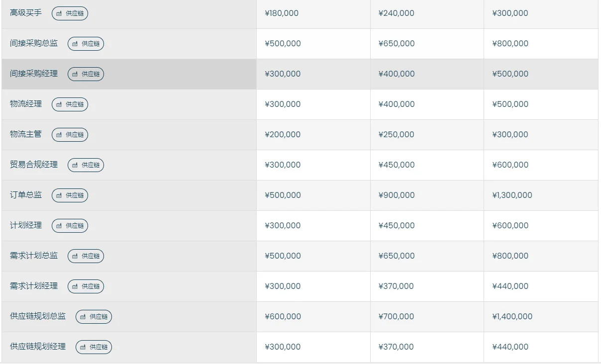Click the 贸易合规经理 job title

[34, 165]
